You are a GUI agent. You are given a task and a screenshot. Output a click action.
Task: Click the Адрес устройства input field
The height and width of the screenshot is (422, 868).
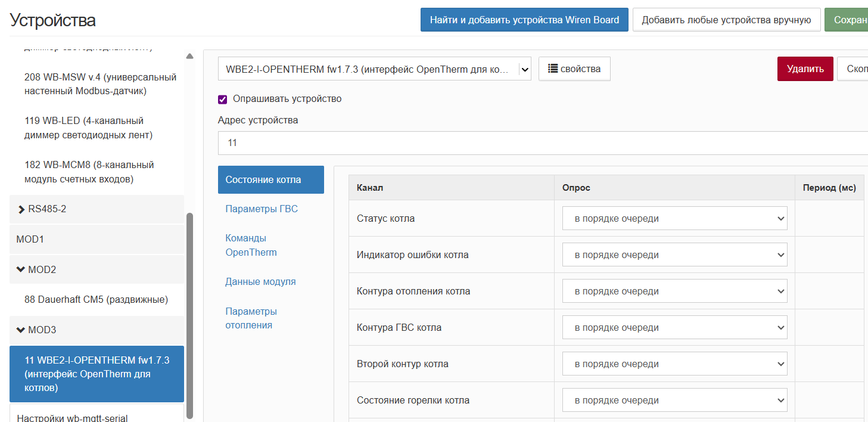tap(542, 143)
